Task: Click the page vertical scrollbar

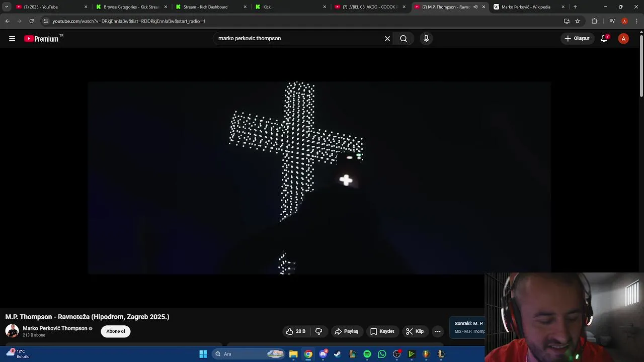Action: click(x=641, y=65)
